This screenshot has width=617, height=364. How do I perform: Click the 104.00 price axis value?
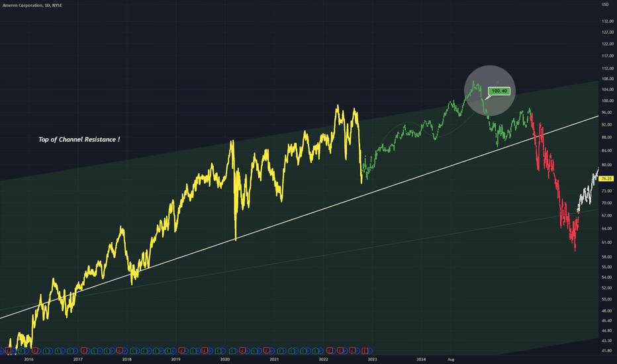[x=608, y=89]
